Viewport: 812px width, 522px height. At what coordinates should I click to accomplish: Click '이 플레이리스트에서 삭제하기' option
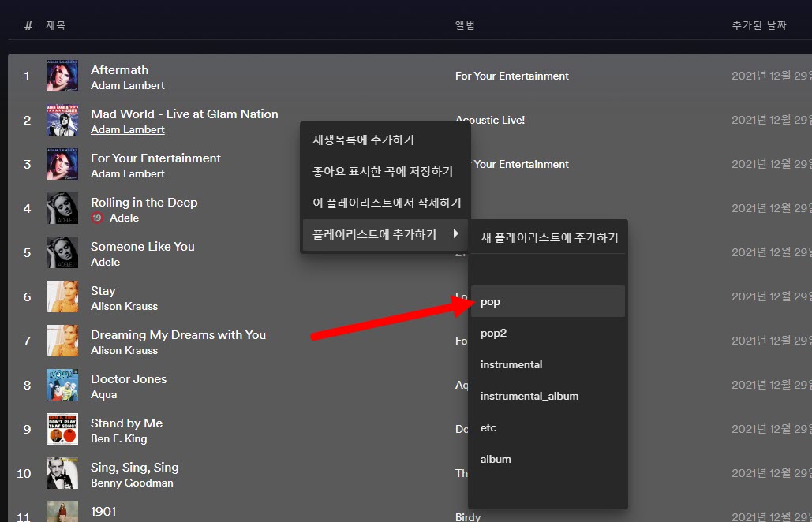tap(385, 203)
